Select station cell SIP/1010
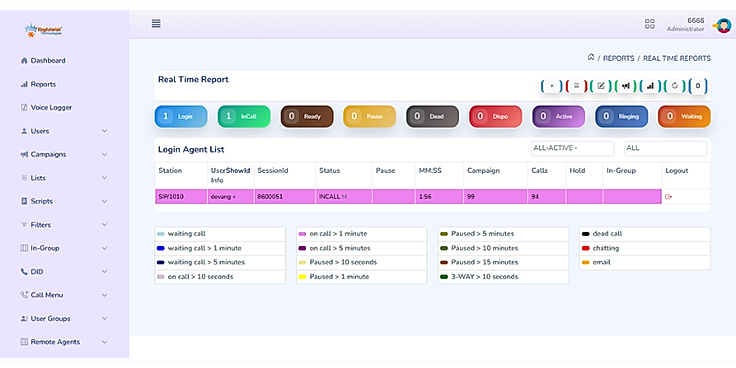736x368 pixels. 181,197
